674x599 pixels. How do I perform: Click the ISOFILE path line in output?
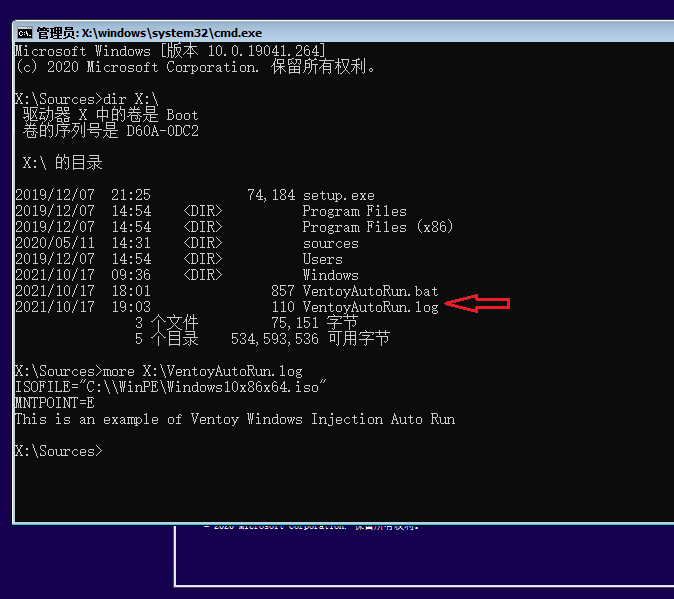[x=171, y=387]
